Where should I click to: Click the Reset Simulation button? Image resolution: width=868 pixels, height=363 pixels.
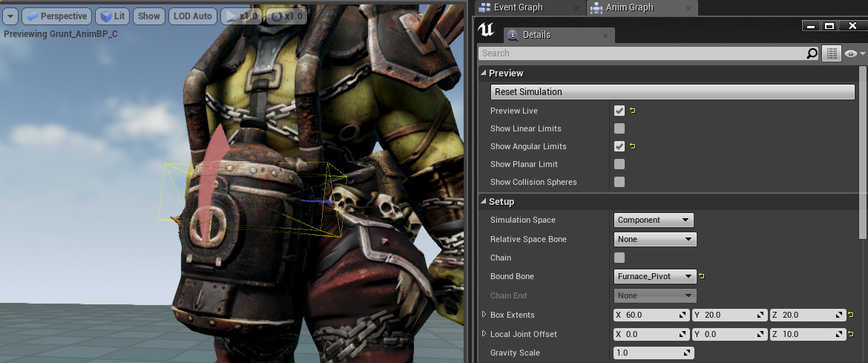click(x=673, y=92)
